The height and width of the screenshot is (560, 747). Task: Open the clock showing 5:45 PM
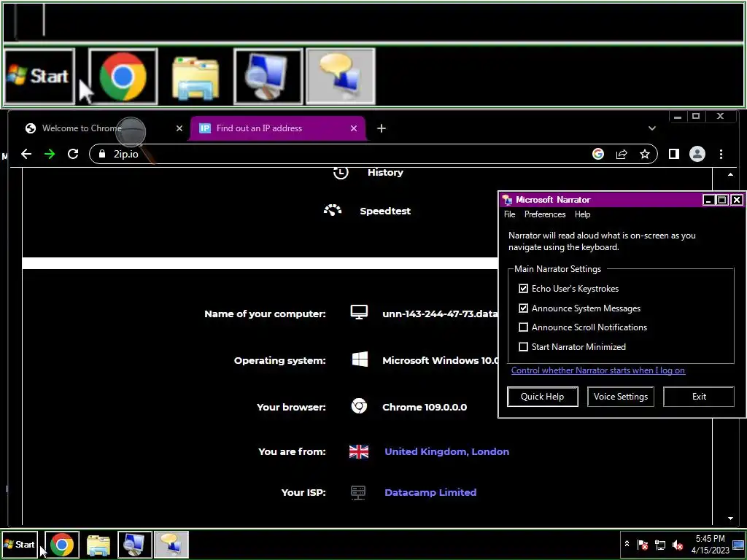point(710,544)
